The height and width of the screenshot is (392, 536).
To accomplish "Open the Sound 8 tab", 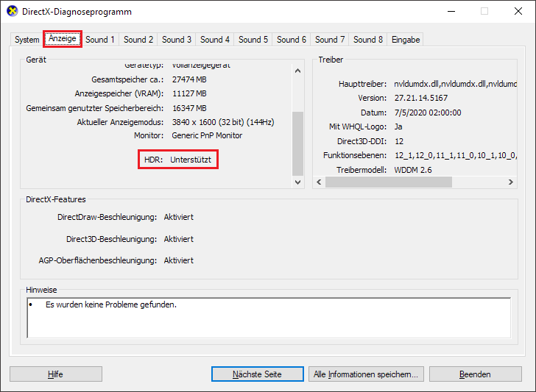I will tap(368, 40).
